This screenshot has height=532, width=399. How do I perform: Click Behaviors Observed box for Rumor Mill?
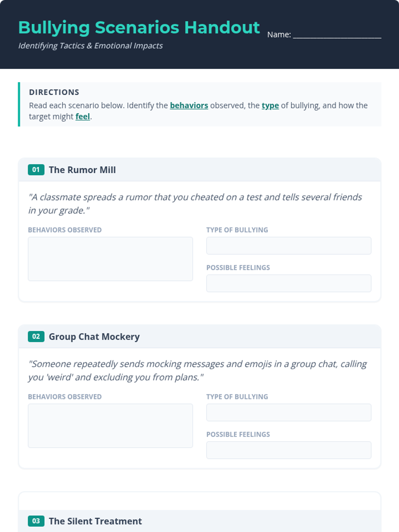pyautogui.click(x=110, y=259)
